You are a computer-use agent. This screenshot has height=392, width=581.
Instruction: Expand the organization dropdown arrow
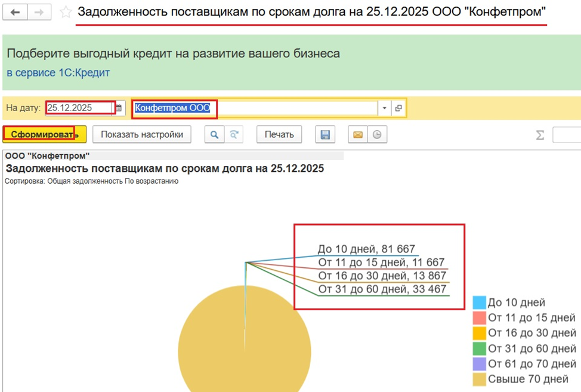pos(384,108)
